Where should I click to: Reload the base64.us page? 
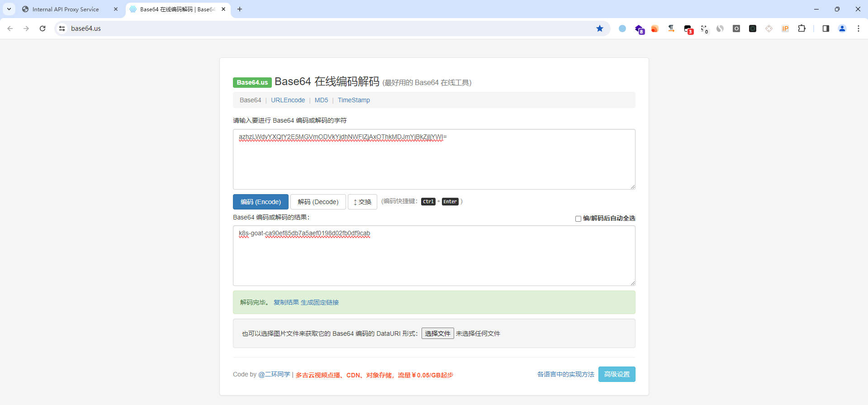(43, 29)
